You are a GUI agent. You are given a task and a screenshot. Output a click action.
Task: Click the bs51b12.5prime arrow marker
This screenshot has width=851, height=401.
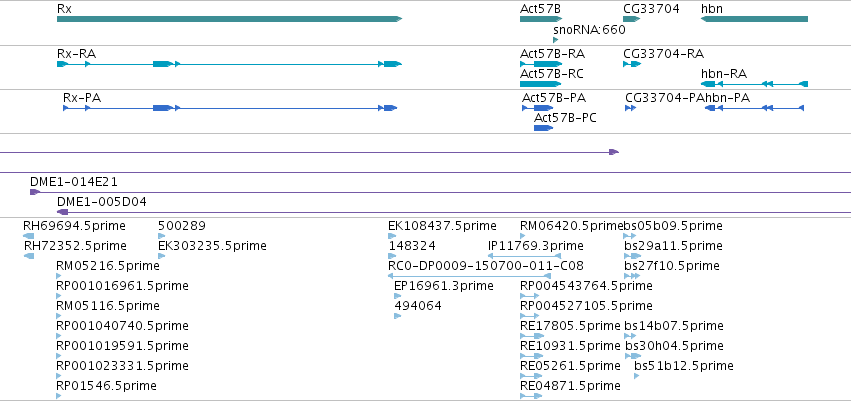pos(637,376)
